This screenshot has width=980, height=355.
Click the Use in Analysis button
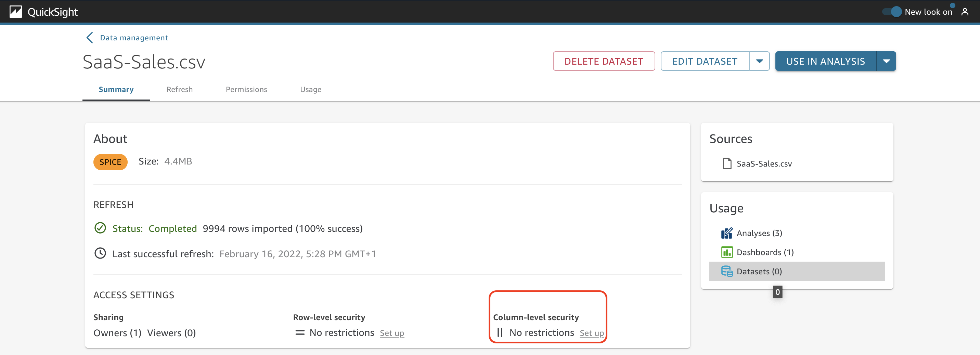pyautogui.click(x=826, y=61)
